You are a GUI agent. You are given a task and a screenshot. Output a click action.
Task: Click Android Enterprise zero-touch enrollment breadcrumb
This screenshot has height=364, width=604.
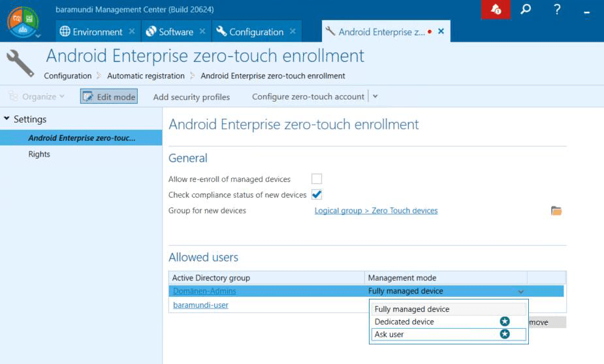coord(273,76)
